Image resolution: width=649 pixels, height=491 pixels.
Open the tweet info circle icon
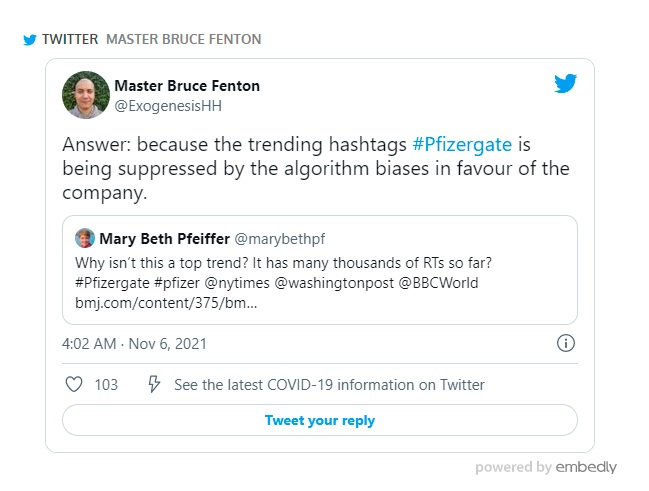pyautogui.click(x=565, y=343)
